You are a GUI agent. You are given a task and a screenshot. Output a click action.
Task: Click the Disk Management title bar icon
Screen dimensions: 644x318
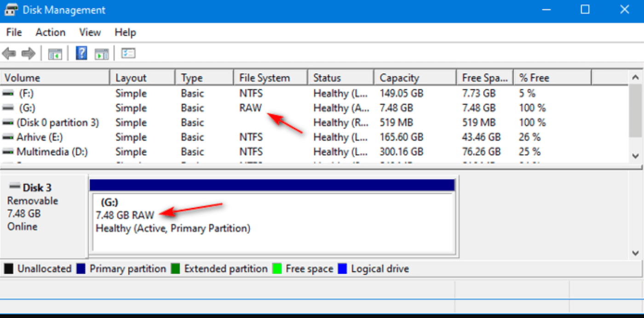(x=10, y=9)
